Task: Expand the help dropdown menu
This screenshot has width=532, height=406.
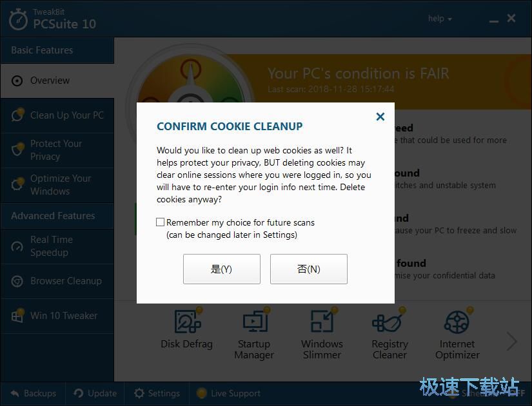Action: (x=440, y=19)
